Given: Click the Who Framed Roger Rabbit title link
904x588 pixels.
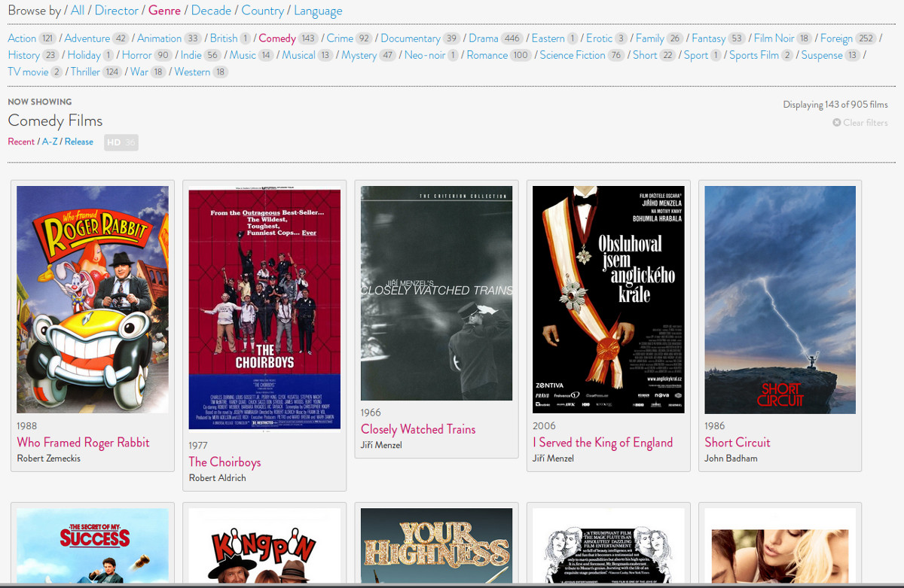Looking at the screenshot, I should [83, 443].
